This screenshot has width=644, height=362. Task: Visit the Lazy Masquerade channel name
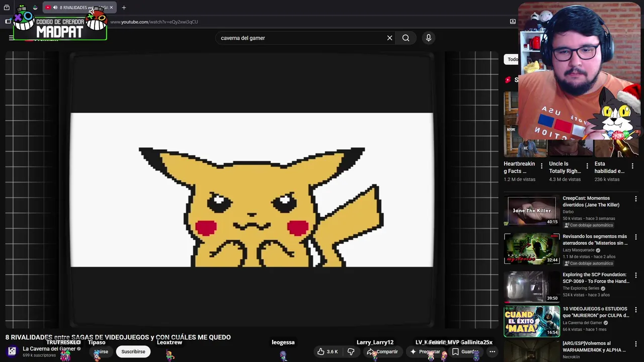click(x=579, y=250)
